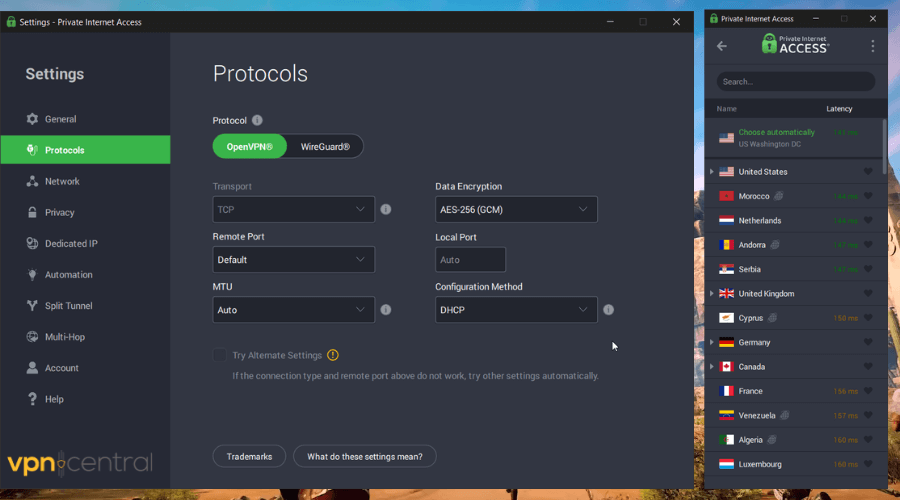This screenshot has height=500, width=900.
Task: Click the info icon beside MTU dropdown
Action: [x=386, y=310]
